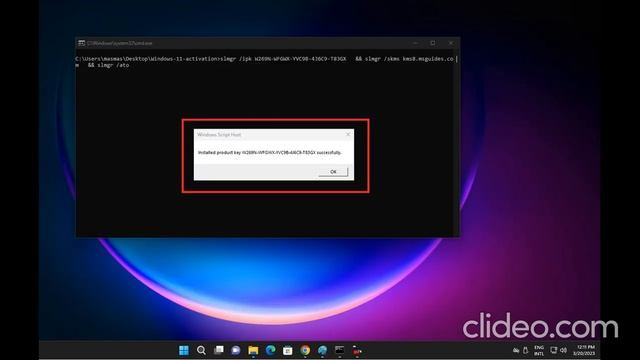Click OK in the Windows Script Host dialog
The height and width of the screenshot is (360, 640).
pyautogui.click(x=333, y=172)
